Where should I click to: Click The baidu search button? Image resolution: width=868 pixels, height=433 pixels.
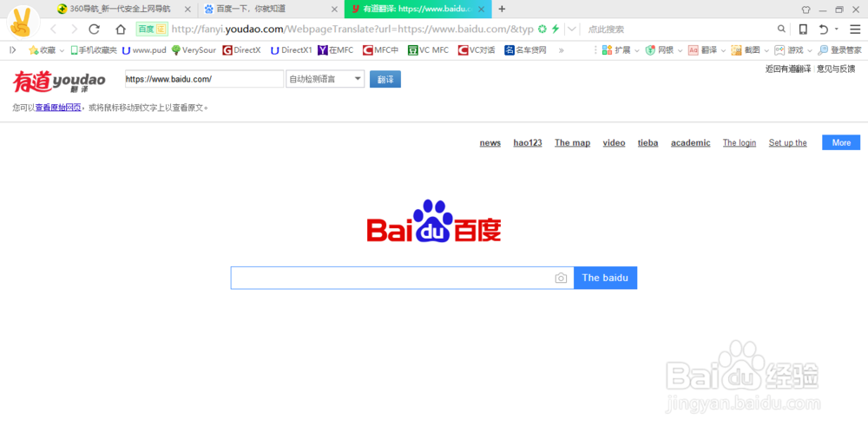605,278
